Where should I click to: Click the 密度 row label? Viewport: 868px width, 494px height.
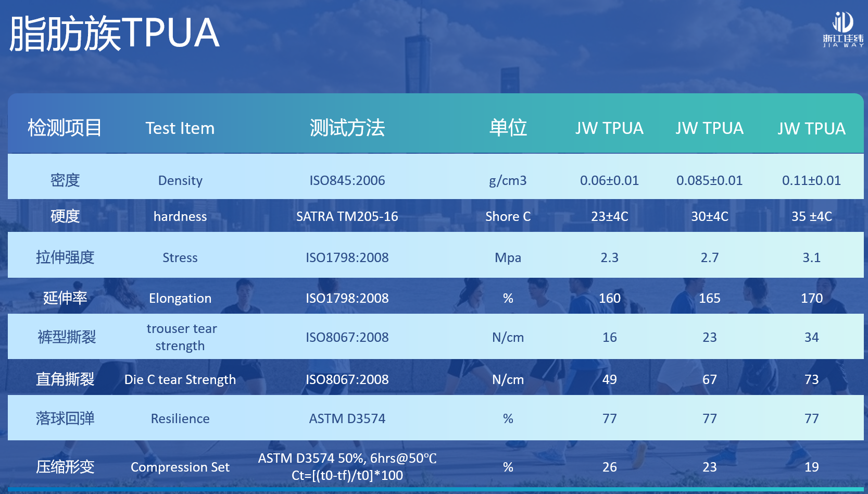(65, 180)
